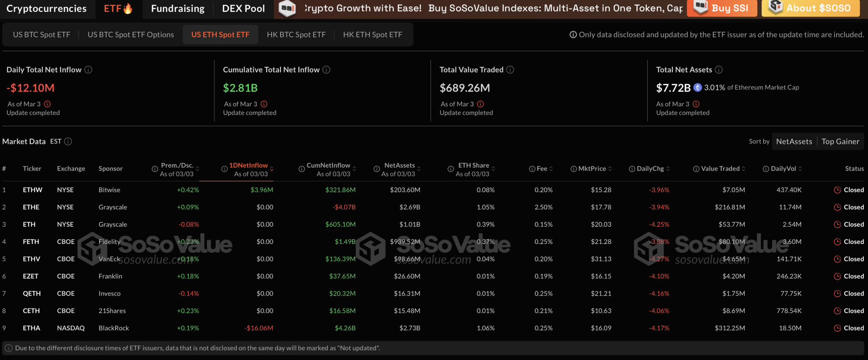Switch to US BTC Spot ETF tab
Screen dimensions: 868x360
tap(42, 35)
